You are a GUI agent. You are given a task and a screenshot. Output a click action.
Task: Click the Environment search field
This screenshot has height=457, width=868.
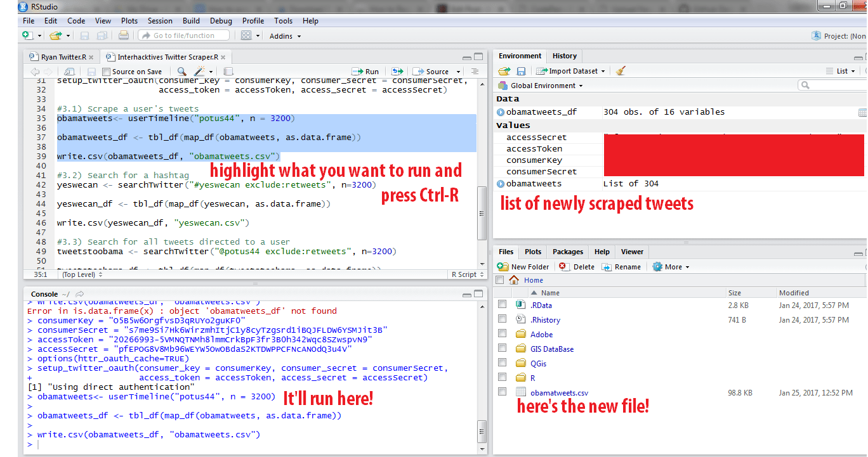tap(832, 85)
